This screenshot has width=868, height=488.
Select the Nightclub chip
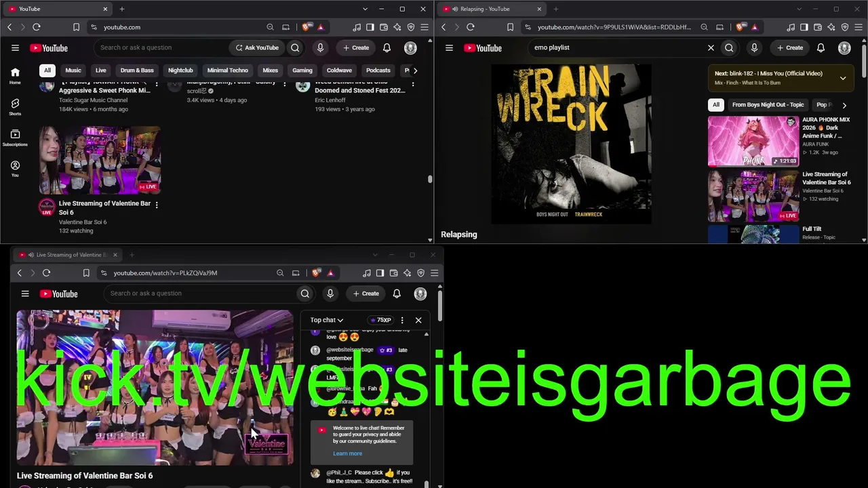point(180,70)
